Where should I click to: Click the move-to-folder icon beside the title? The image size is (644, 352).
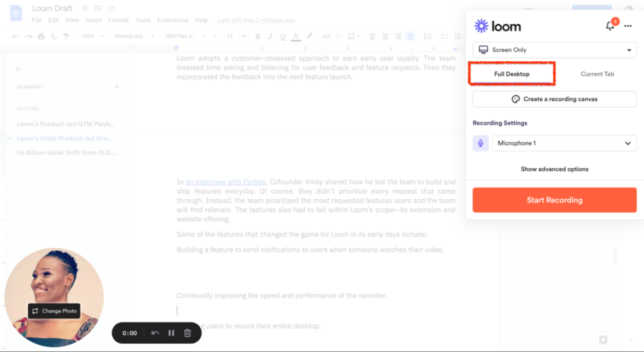pyautogui.click(x=98, y=8)
